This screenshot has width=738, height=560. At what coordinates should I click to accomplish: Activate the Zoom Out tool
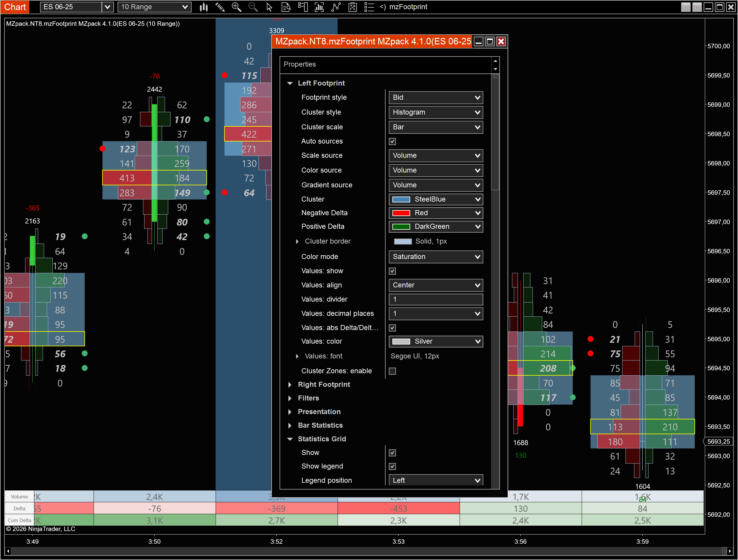[x=253, y=7]
